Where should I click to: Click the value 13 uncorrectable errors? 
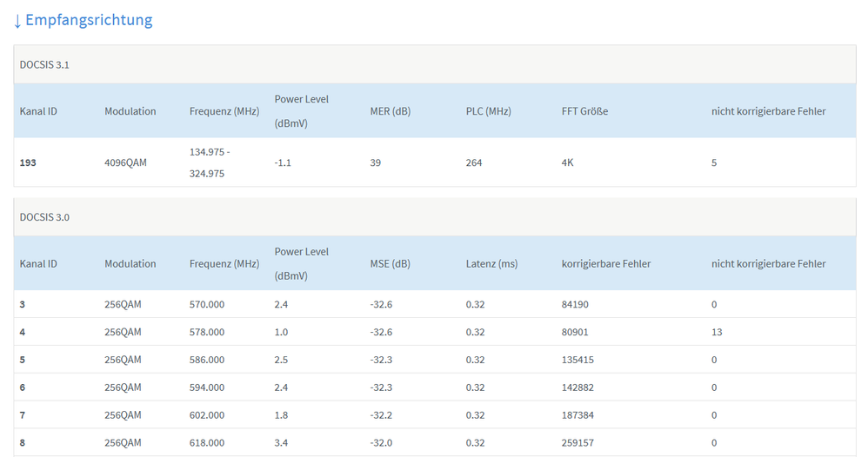717,332
